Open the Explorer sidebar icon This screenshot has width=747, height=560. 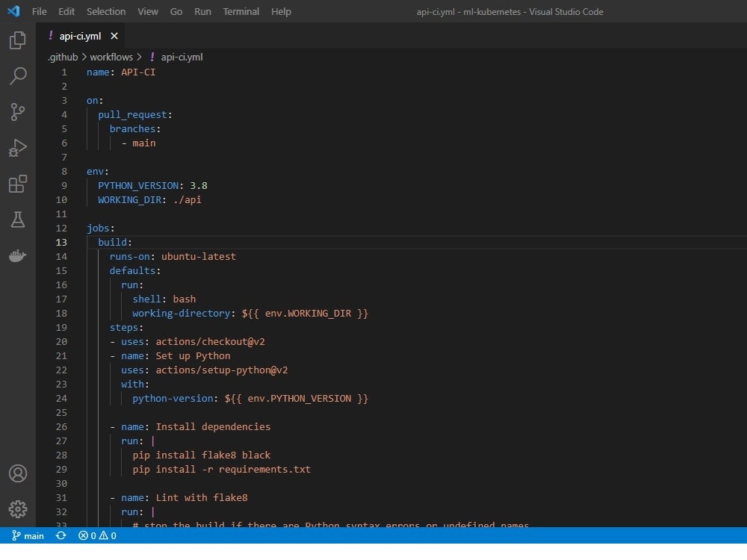pos(18,40)
